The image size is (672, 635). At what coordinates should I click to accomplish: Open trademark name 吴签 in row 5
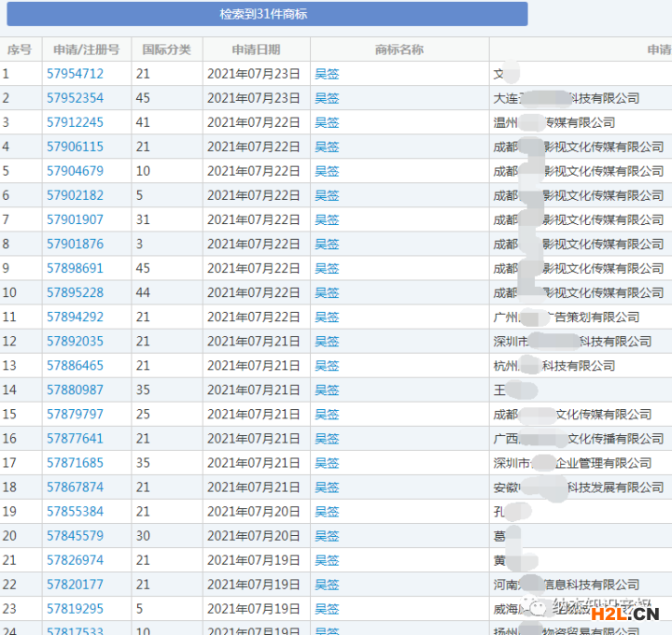point(327,172)
